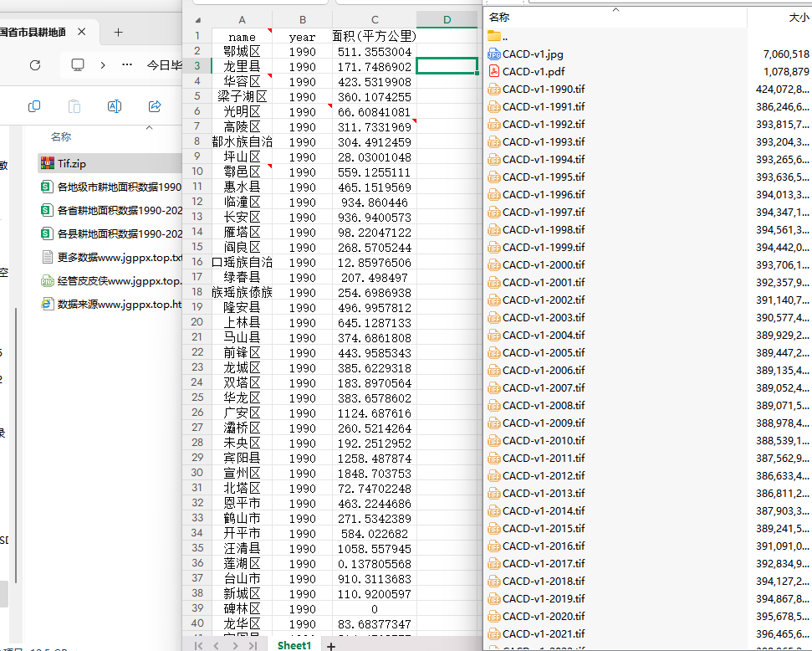Click cell containing 鄂城区
812x651 pixels.
click(x=242, y=52)
